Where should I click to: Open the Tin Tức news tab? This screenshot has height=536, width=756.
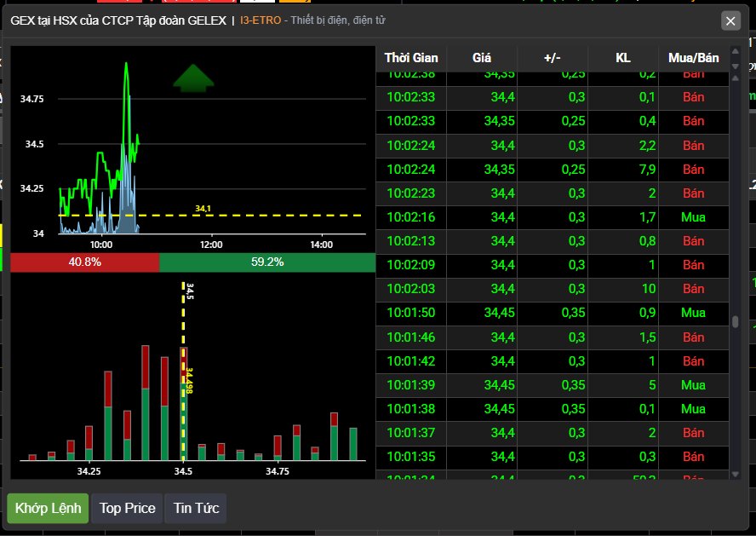[196, 508]
